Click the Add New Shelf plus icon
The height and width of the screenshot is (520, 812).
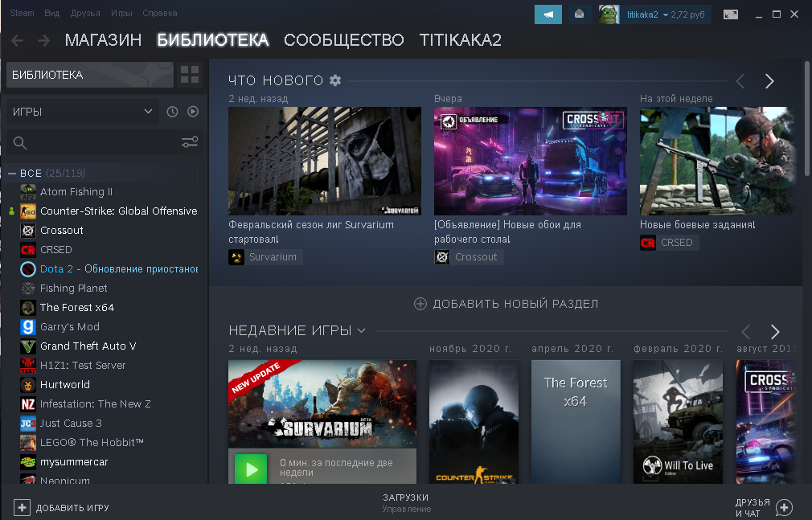(x=420, y=304)
